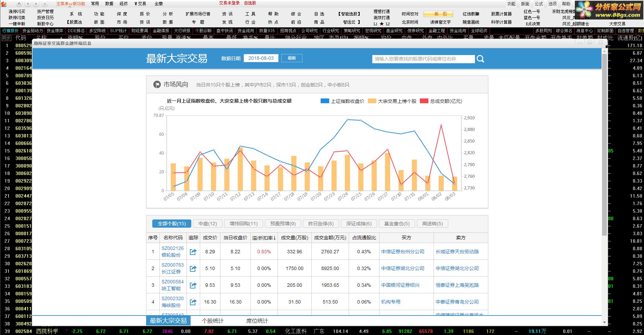This screenshot has height=335, width=644.
Task: Click the tracking icon for 银轮股份 row
Action: pyautogui.click(x=193, y=252)
